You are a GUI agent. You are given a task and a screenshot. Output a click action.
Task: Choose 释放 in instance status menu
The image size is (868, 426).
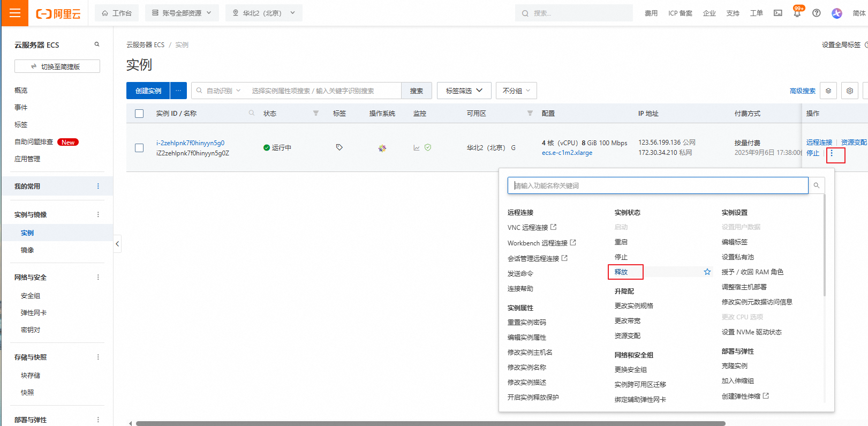pos(621,272)
